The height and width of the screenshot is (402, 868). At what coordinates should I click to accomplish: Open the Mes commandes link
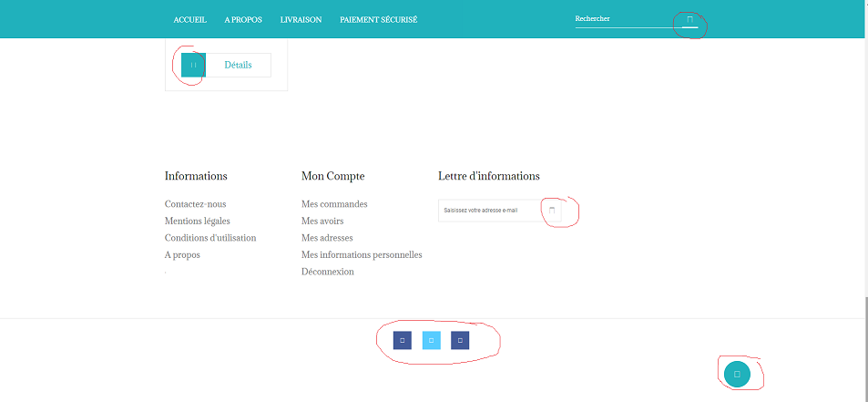[334, 204]
